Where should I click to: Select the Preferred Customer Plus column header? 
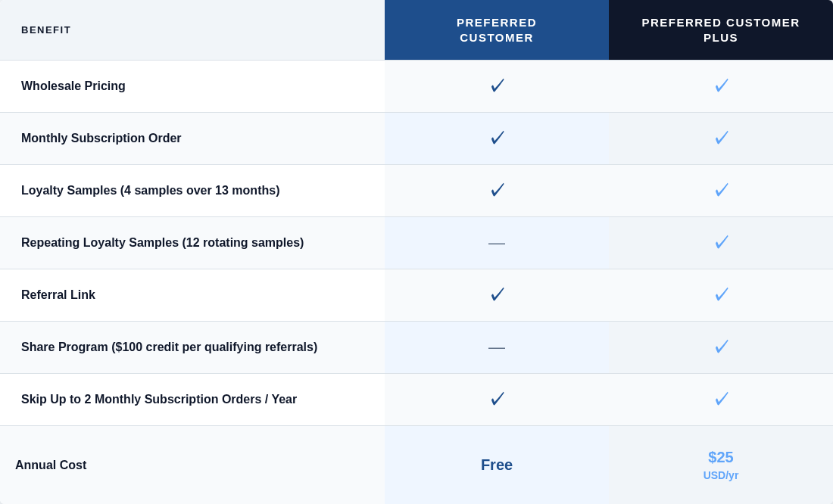click(721, 30)
